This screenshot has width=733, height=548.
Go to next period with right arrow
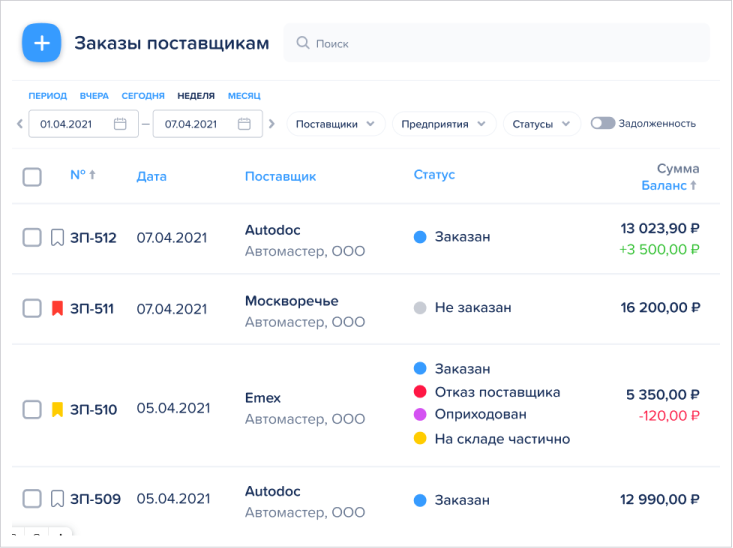[x=271, y=124]
